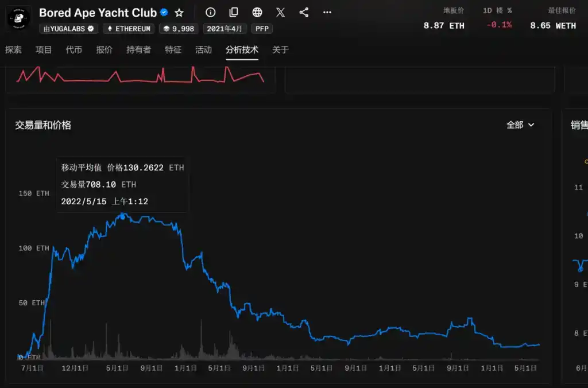Click the 100 ETH axis label
The image size is (588, 388).
(34, 248)
